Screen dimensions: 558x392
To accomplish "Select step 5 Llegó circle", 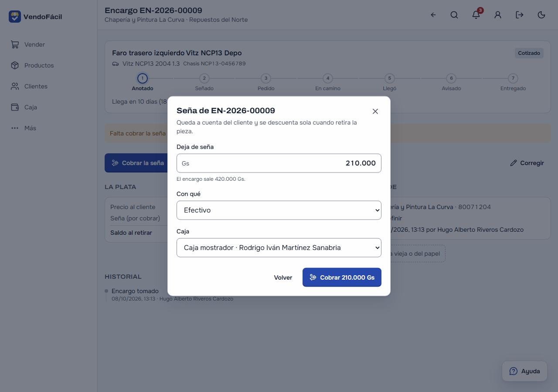I will tap(390, 78).
